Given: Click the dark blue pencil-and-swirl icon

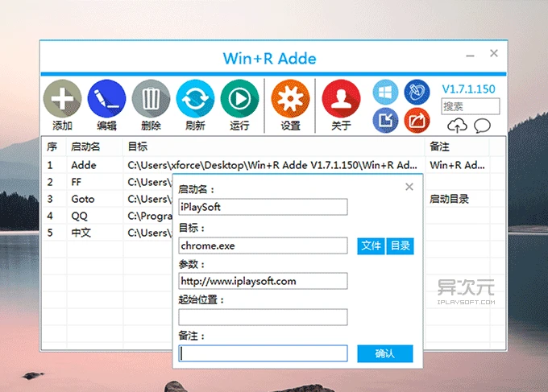Looking at the screenshot, I should point(417,92).
